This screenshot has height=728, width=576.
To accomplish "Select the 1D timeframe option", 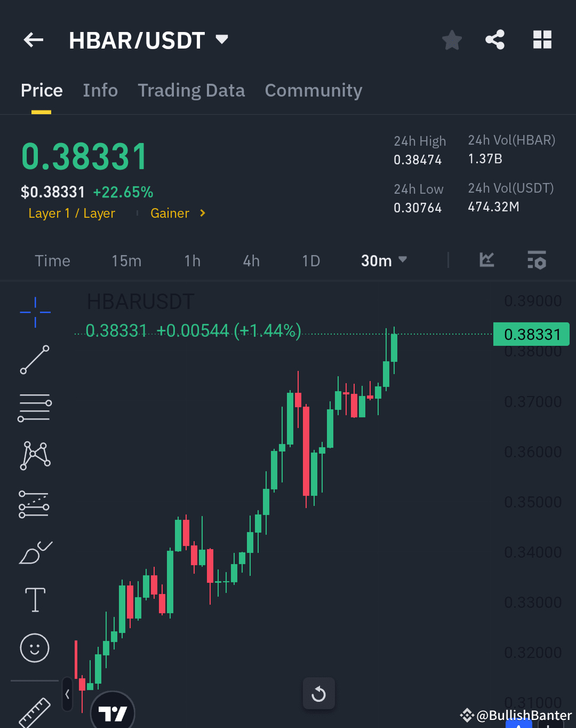I will pos(310,260).
